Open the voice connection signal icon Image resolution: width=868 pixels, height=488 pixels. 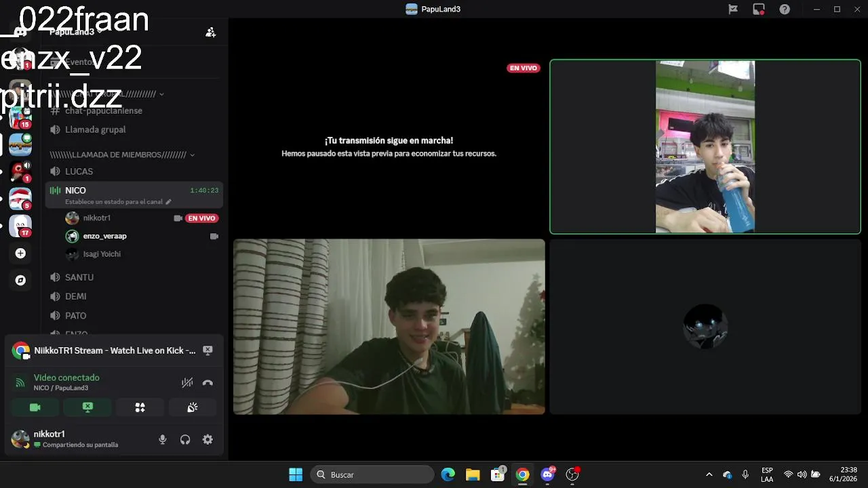point(20,383)
